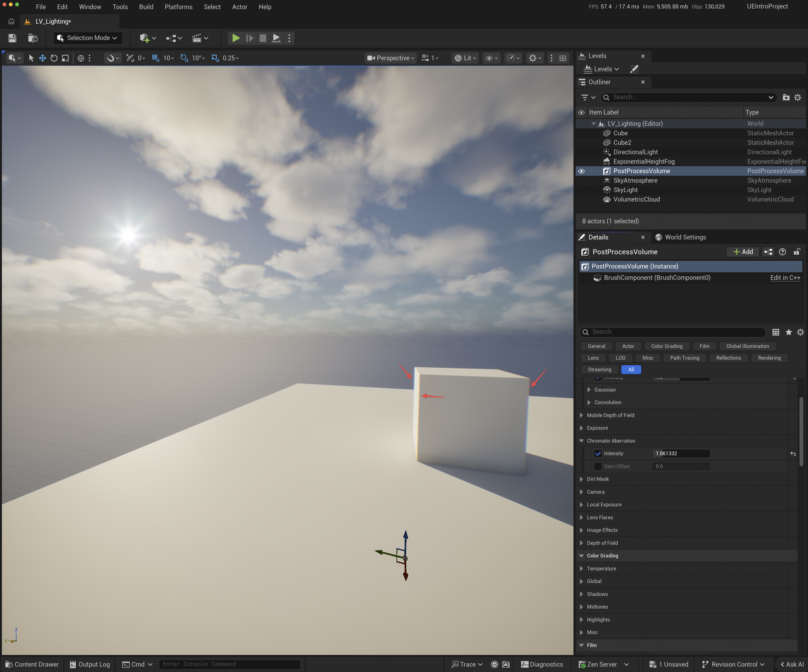
Task: Click the Add component button
Action: click(x=743, y=252)
